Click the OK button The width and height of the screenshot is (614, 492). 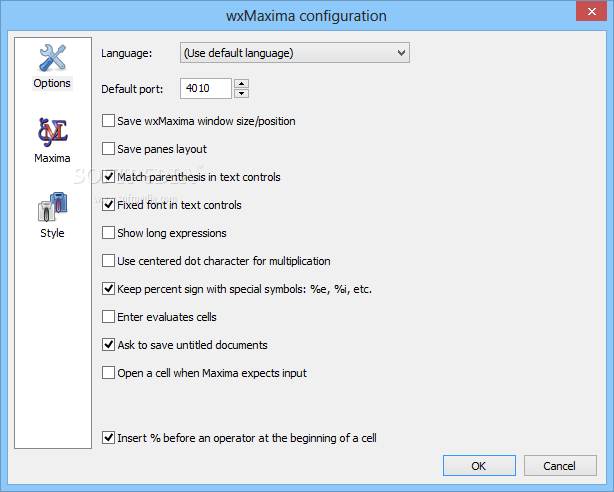pos(479,466)
